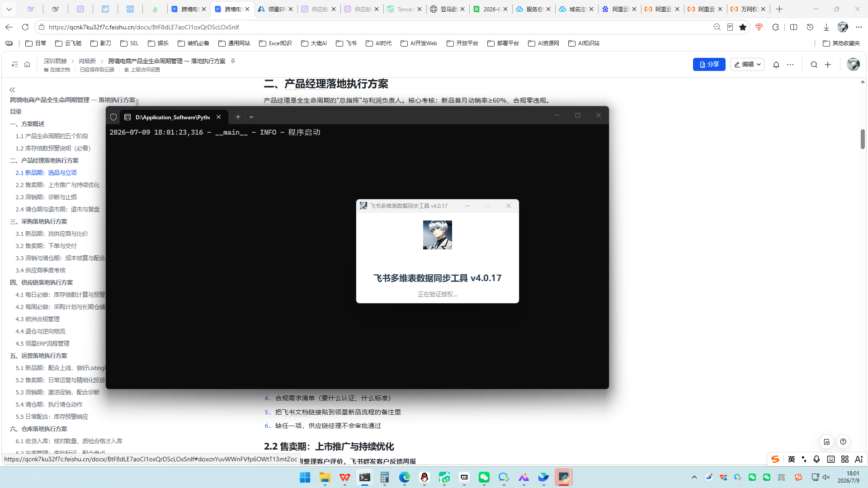Close the terminal tab D:\Application_Software

click(219, 117)
